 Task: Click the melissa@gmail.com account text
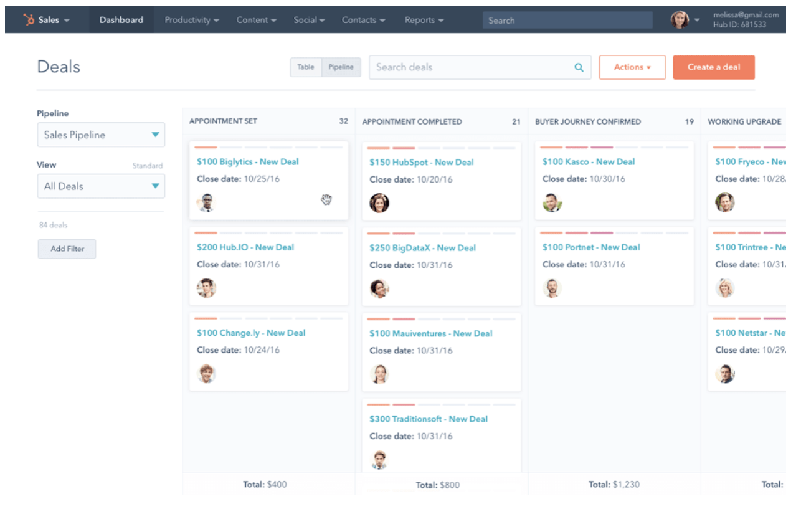click(746, 15)
